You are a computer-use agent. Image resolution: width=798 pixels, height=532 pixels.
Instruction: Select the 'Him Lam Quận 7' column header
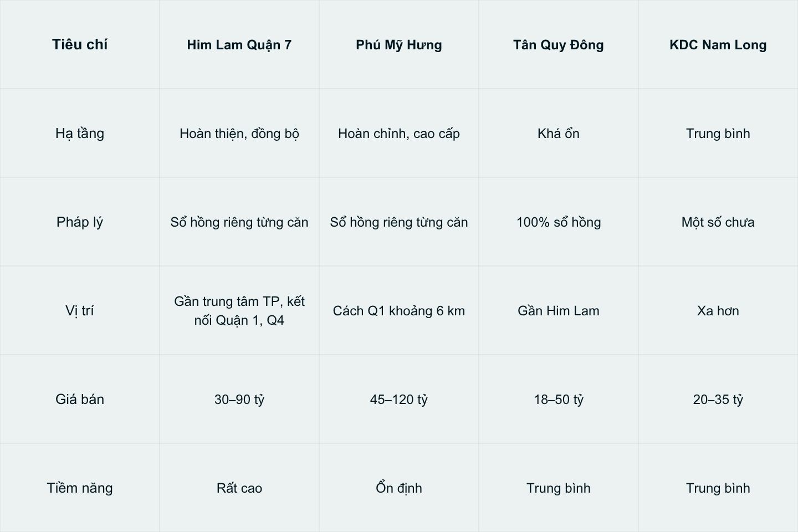pos(239,45)
